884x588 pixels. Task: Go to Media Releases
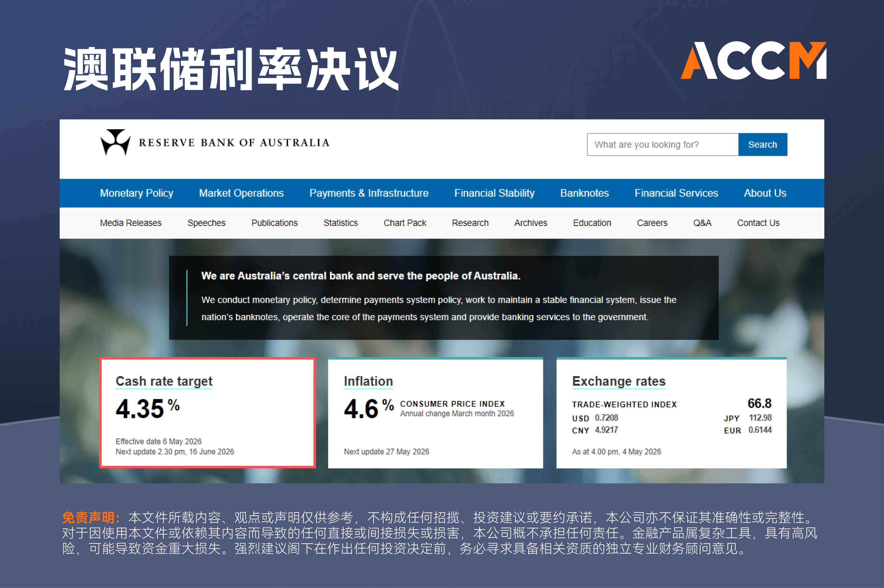pos(130,223)
